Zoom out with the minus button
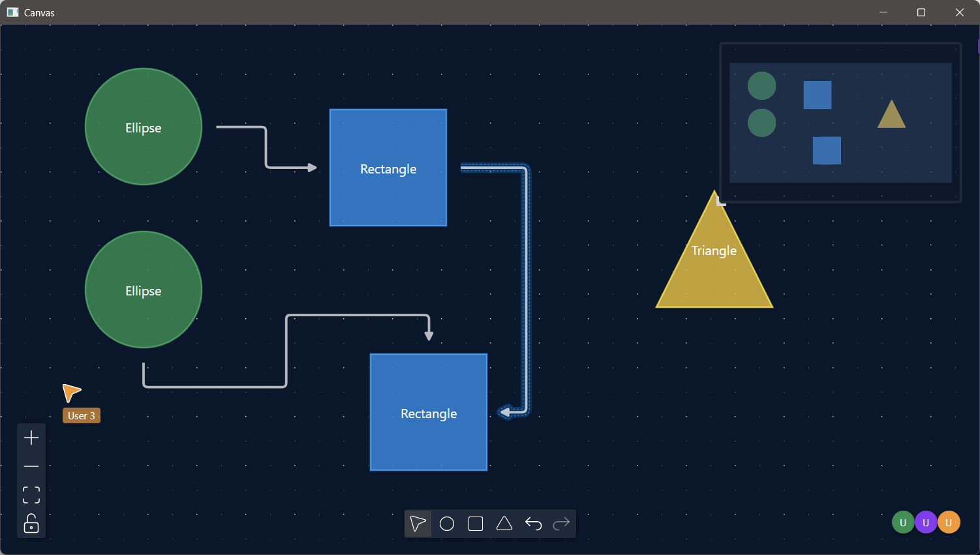980x555 pixels. (x=31, y=466)
